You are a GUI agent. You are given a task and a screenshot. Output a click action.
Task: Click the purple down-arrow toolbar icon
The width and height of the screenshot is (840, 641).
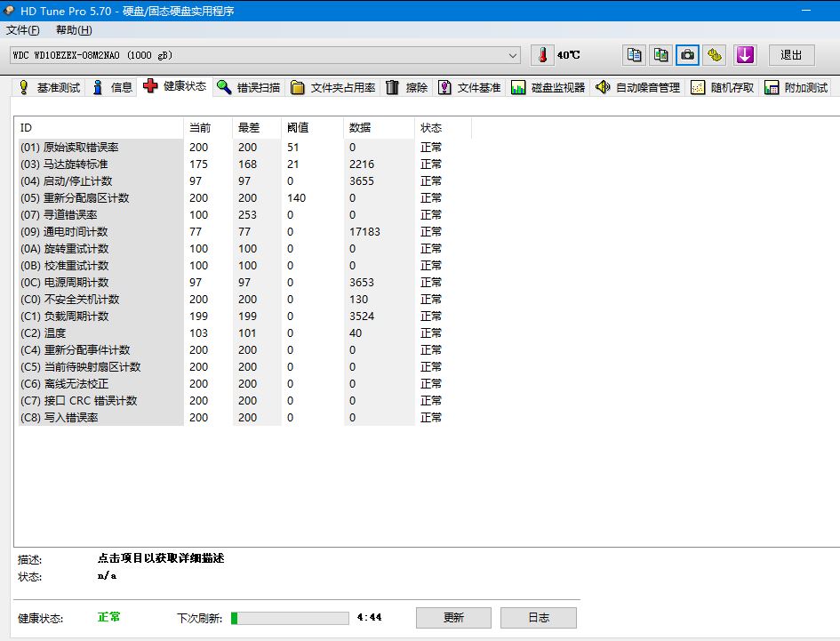click(x=745, y=54)
